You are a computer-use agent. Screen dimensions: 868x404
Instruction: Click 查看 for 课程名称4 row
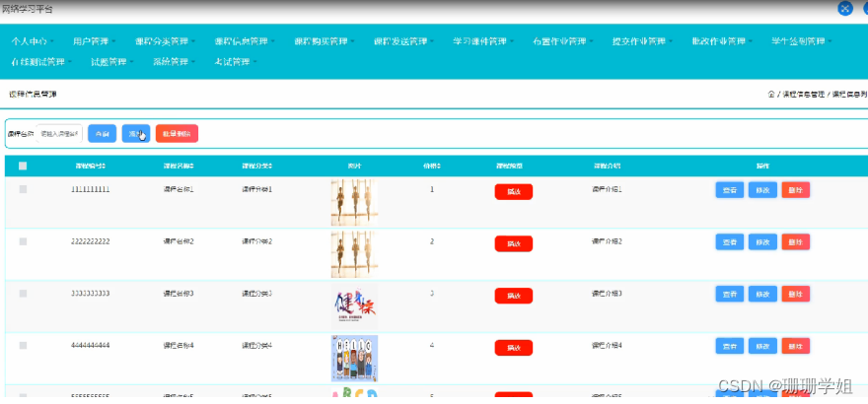[x=730, y=346]
